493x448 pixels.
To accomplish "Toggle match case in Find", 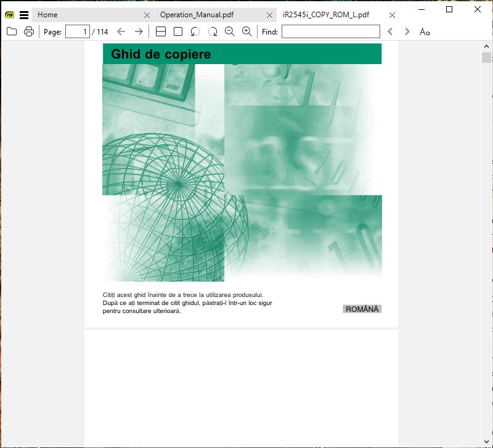I will 425,32.
